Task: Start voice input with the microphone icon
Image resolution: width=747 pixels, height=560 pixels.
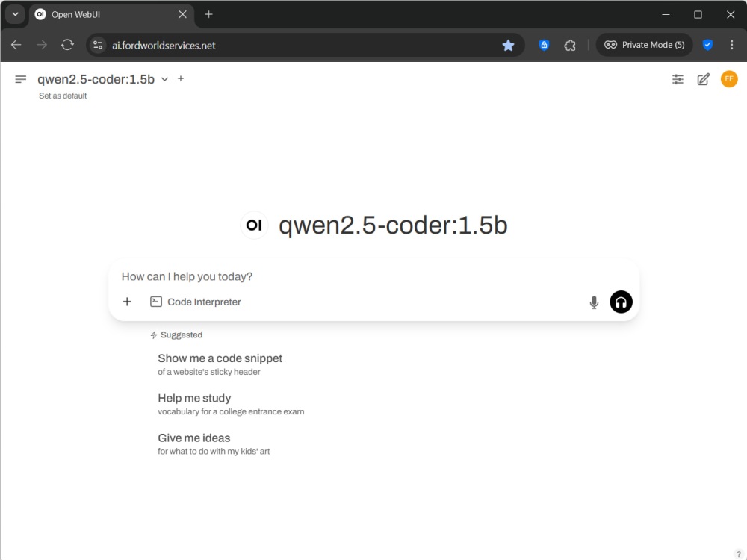Action: point(594,302)
